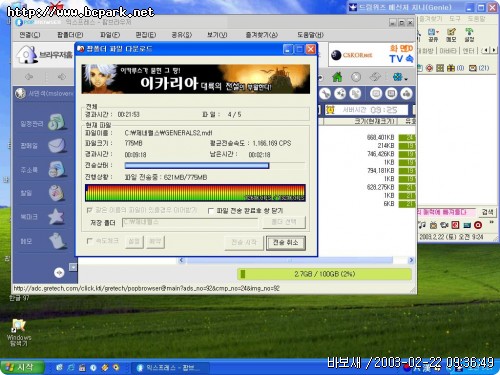Enable close window after transfer completes checkbox

pos(211,211)
